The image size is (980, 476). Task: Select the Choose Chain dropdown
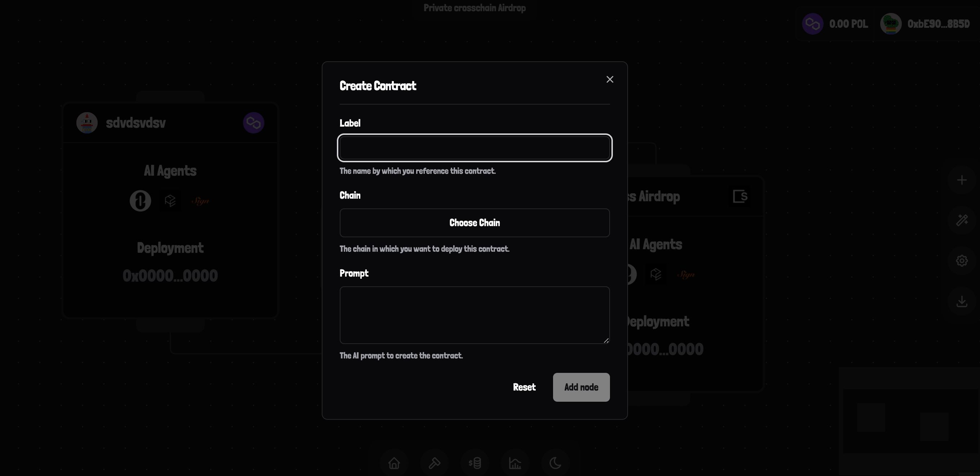pyautogui.click(x=475, y=223)
